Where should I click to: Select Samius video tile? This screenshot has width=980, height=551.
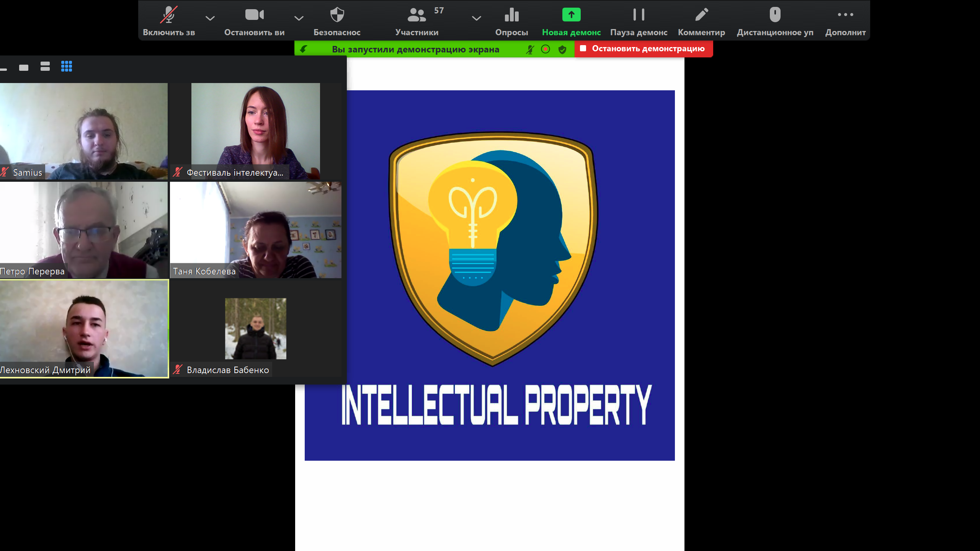click(84, 131)
